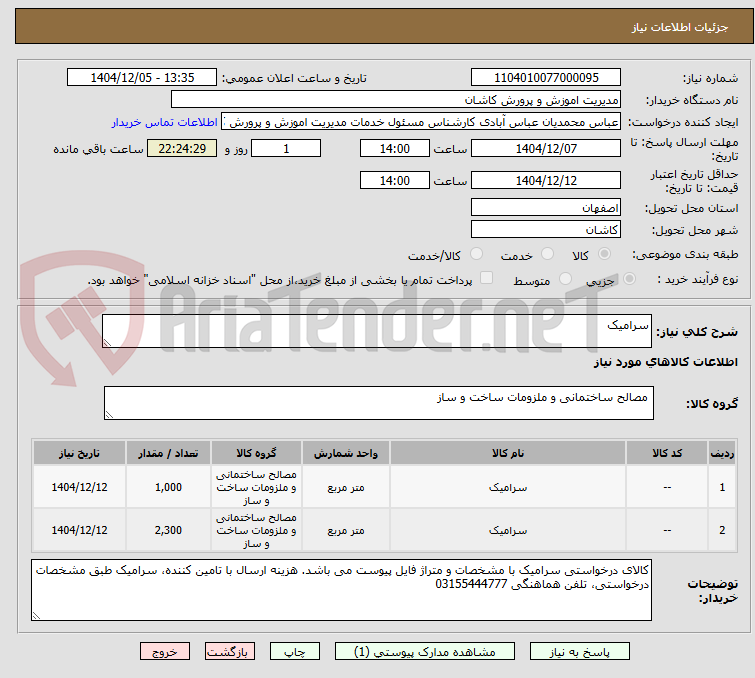Click the need number field 1104010077000095
Viewport: 755px width, 678px height.
[546, 78]
